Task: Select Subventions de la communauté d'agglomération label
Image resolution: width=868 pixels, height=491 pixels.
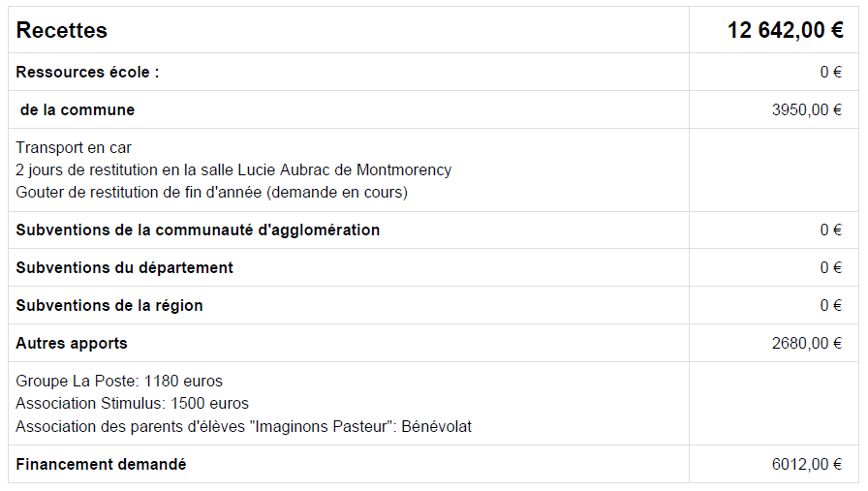Action: (198, 230)
